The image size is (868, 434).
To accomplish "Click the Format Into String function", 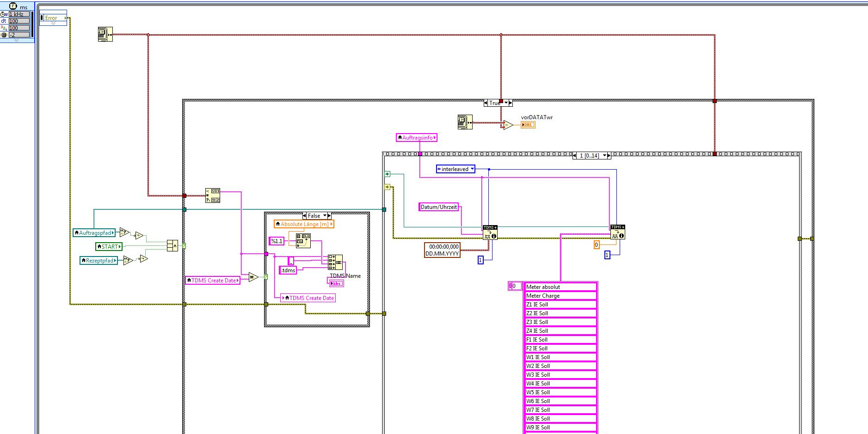I will pos(303,241).
